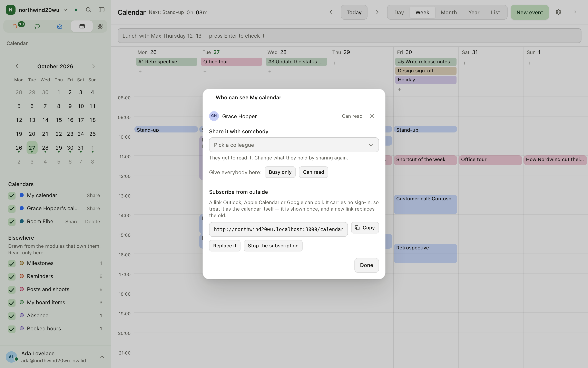Give everybody Busy only access
This screenshot has width=588, height=368.
point(280,172)
